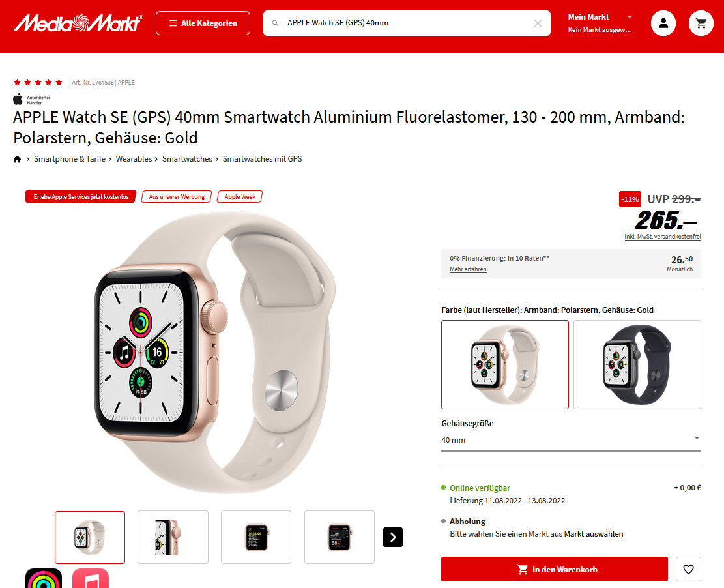Select the dark midnight watch variant
724x588 pixels.
tap(637, 364)
